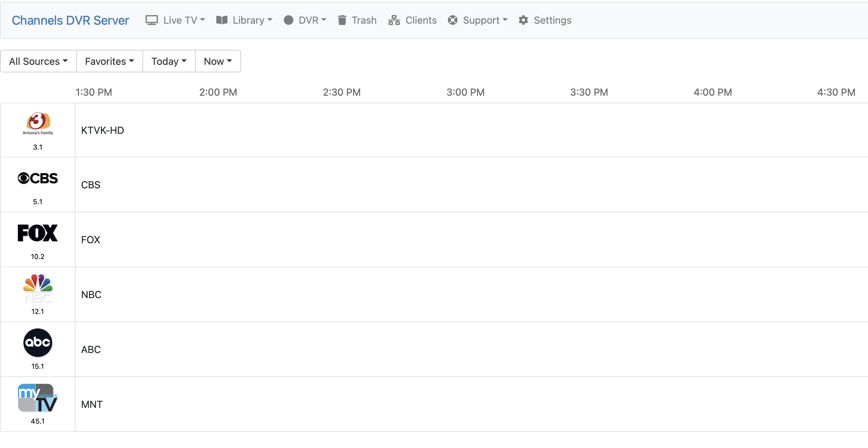Expand the Favorites filter dropdown

(110, 61)
